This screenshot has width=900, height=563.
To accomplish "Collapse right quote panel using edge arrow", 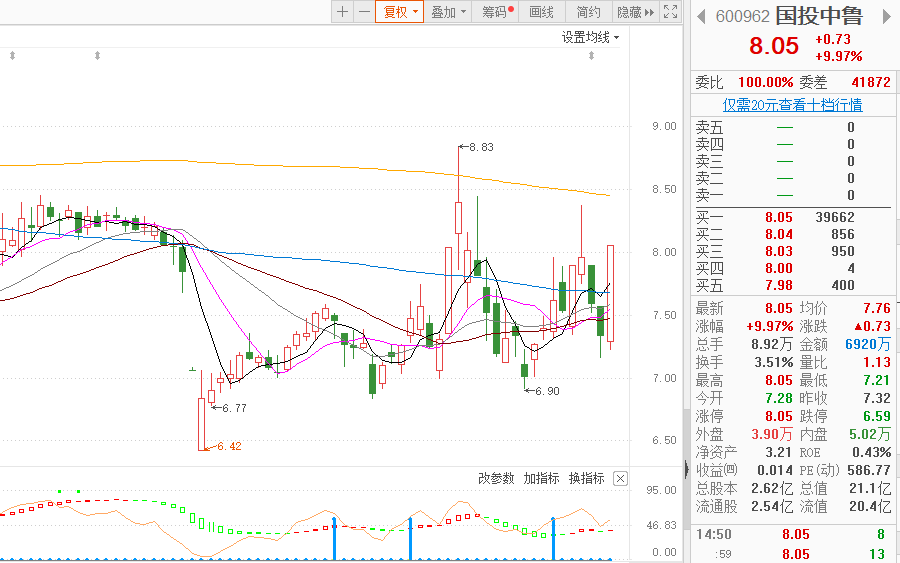I will click(x=685, y=470).
